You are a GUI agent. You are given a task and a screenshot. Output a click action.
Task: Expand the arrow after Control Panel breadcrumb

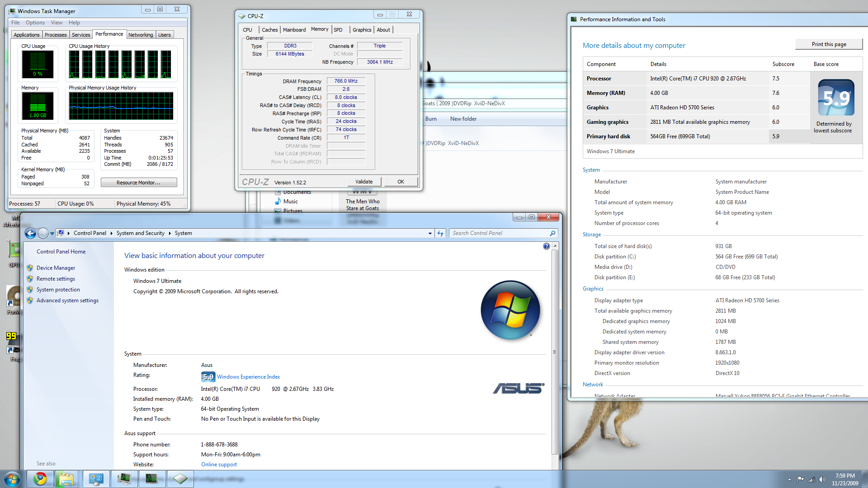point(111,233)
